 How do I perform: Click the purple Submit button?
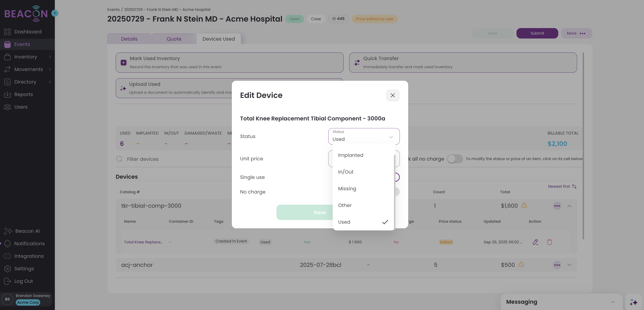537,33
